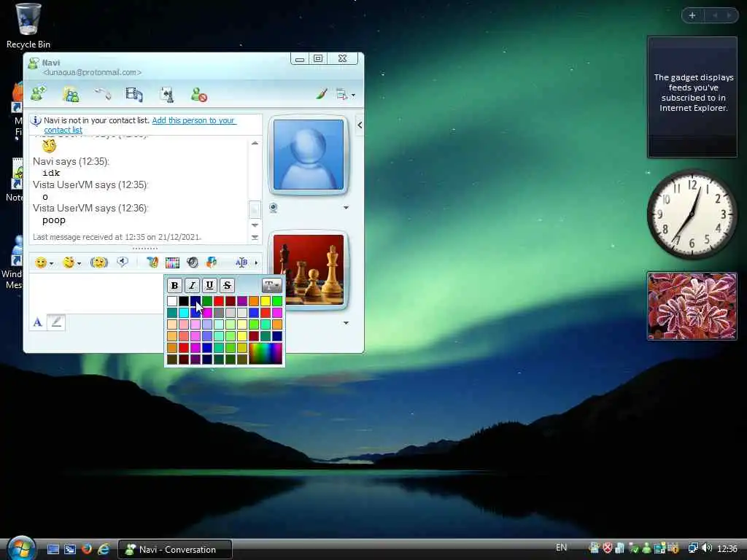
Task: Click the message text "poop"
Action: click(x=54, y=220)
